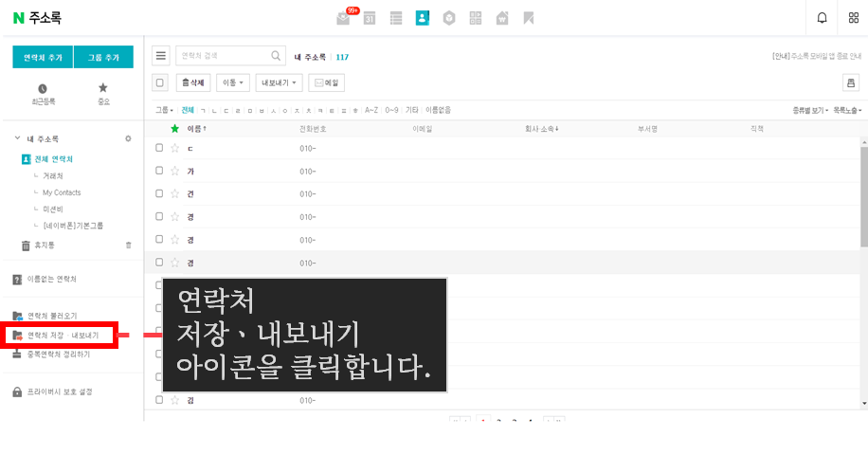Select the 전체 index filter tab
The height and width of the screenshot is (455, 868).
tap(188, 110)
